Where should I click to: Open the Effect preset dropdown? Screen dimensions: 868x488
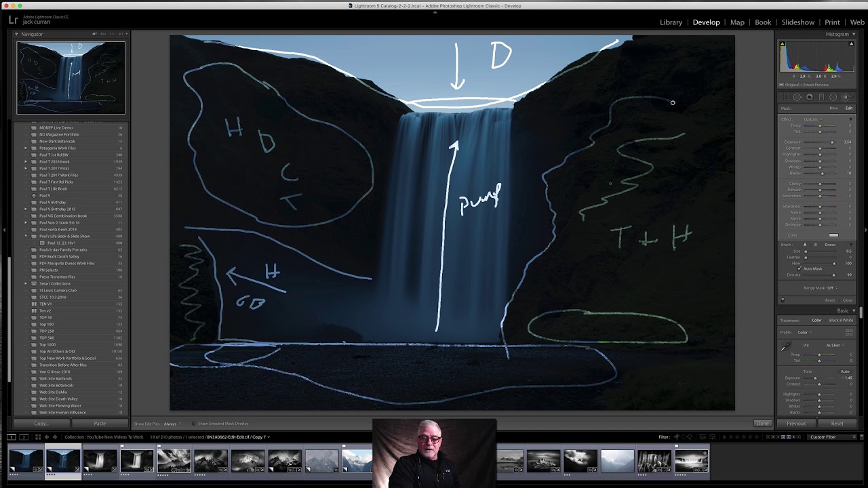(x=812, y=119)
